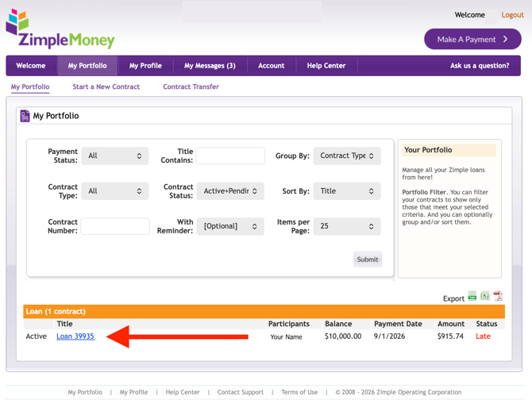The width and height of the screenshot is (532, 408).
Task: Click the $10,000.00 balance value
Action: coord(343,336)
